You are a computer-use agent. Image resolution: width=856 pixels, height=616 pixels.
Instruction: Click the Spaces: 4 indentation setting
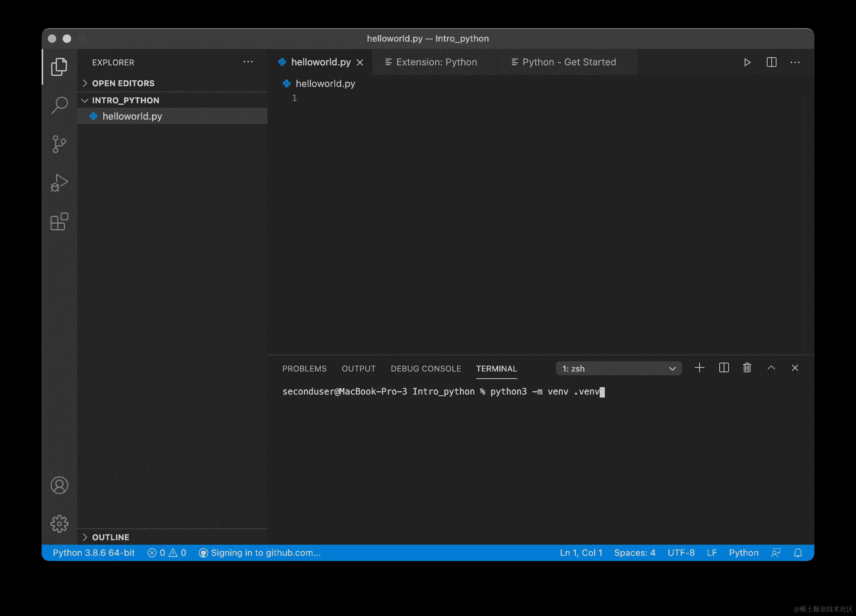tap(635, 553)
